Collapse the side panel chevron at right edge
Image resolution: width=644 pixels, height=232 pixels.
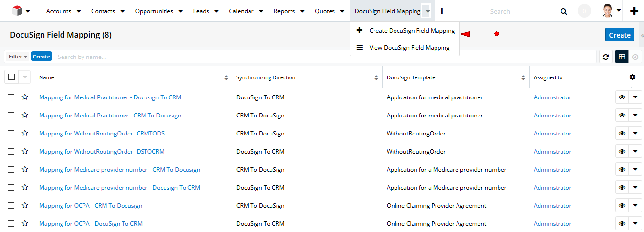[x=642, y=35]
